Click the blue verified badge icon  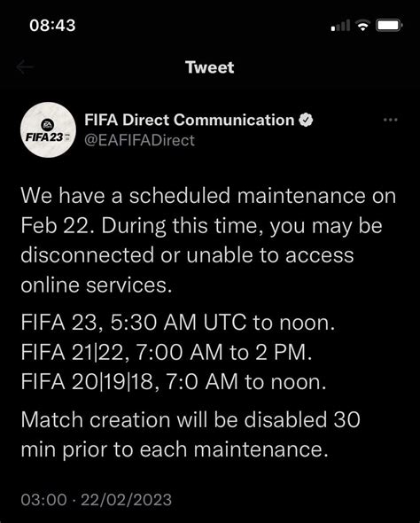pyautogui.click(x=306, y=120)
